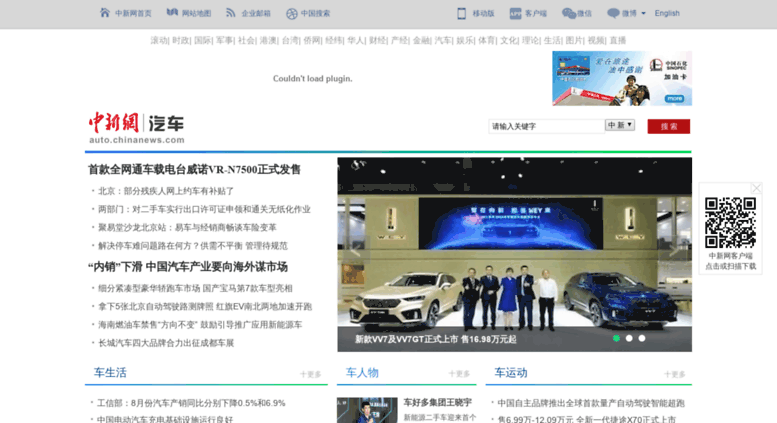This screenshot has width=777, height=423.
Task: Open article about 全球首款量产自动驾驶智能超跑
Action: tap(591, 403)
